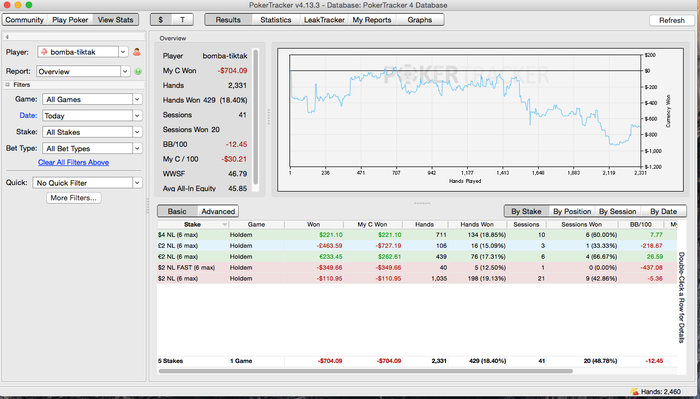This screenshot has height=399, width=700.
Task: Open the More Filters dialog
Action: 74,198
